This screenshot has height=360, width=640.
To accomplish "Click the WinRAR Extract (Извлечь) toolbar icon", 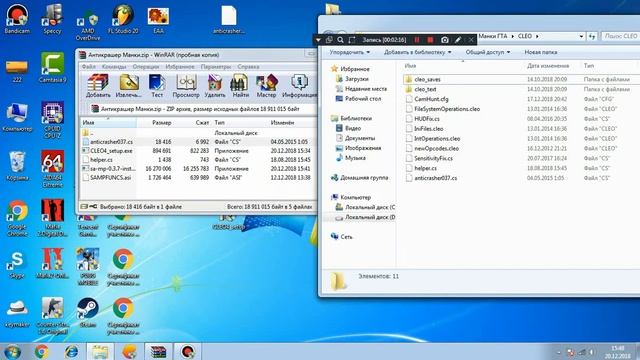I will [x=129, y=86].
